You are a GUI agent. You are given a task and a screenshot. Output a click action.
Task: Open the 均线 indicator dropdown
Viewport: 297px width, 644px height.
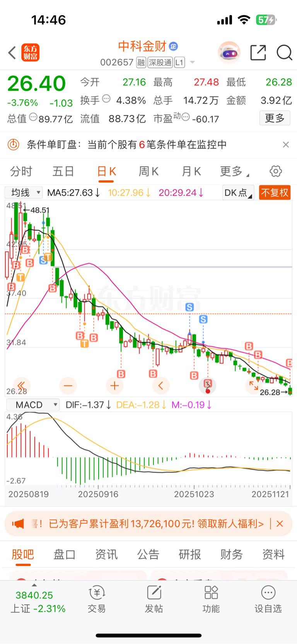click(24, 192)
